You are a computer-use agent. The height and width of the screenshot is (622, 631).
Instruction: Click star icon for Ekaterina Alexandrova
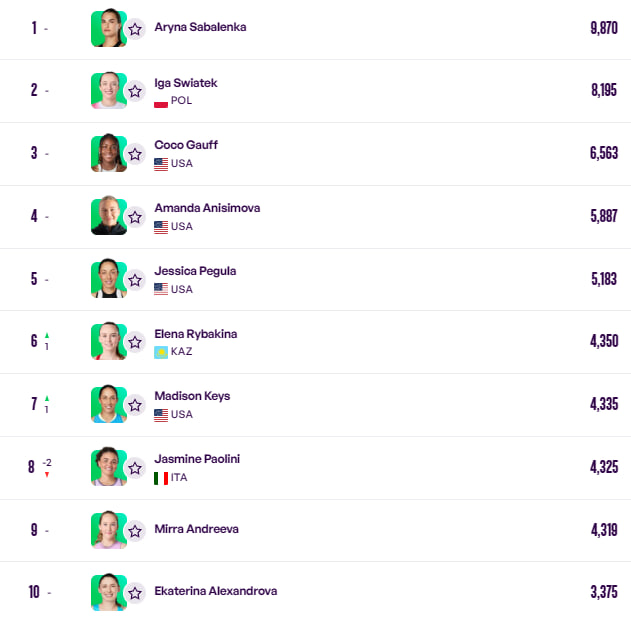[135, 593]
